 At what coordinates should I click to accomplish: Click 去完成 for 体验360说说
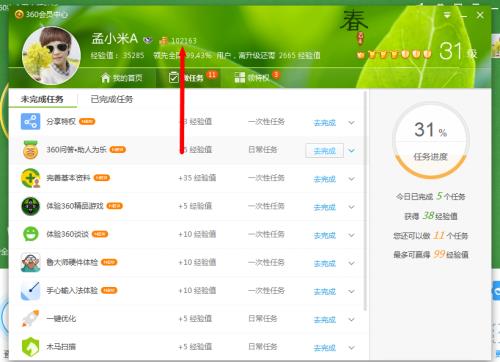(324, 235)
